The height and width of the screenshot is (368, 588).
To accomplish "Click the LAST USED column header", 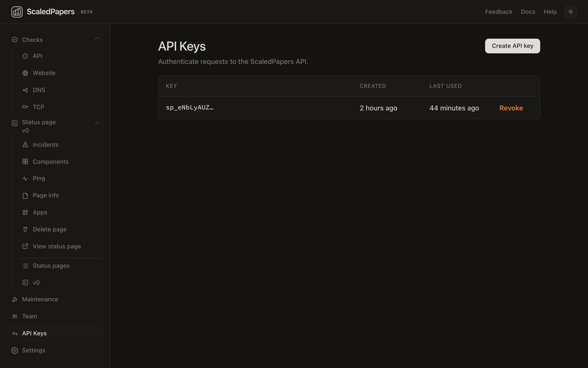I will [x=445, y=86].
